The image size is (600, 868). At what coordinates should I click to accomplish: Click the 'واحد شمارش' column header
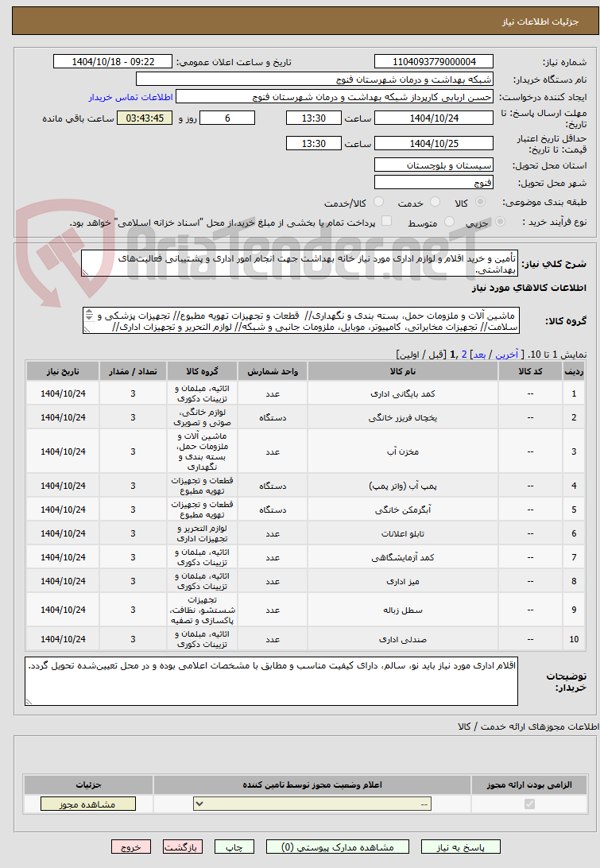click(x=273, y=371)
